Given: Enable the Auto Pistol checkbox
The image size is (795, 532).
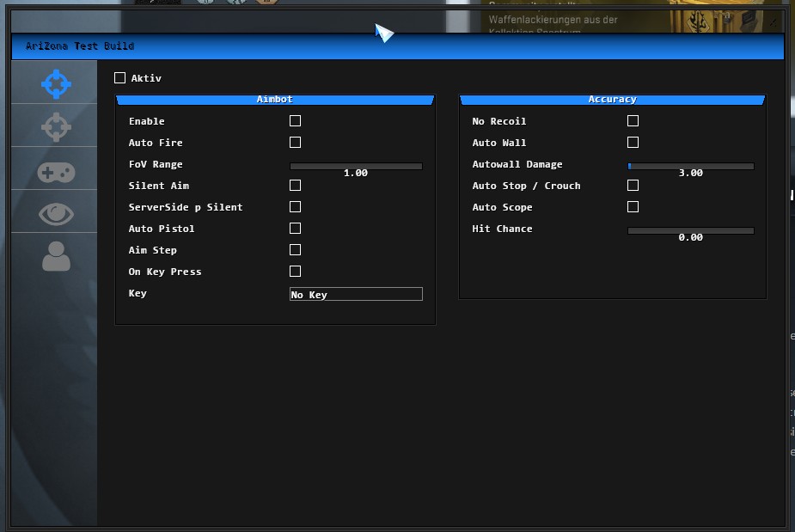Looking at the screenshot, I should 295,229.
